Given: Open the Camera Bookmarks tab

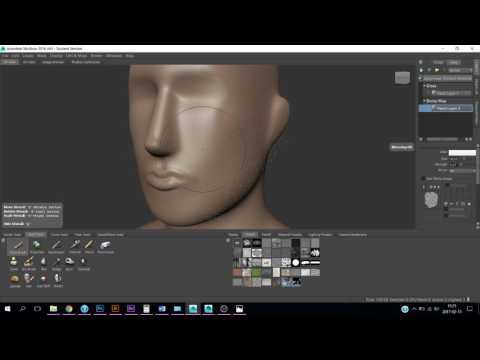Looking at the screenshot, I should pyautogui.click(x=353, y=235).
